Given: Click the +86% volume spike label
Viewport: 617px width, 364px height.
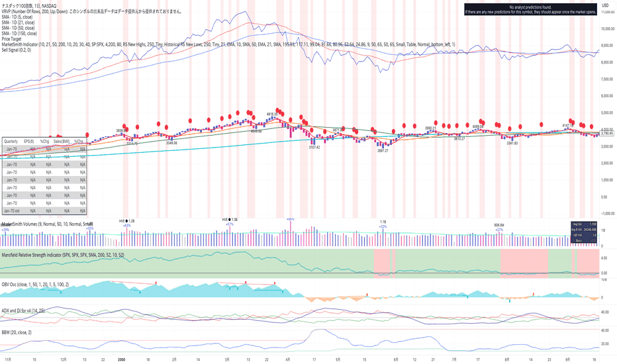Looking at the screenshot, I should tap(291, 219).
